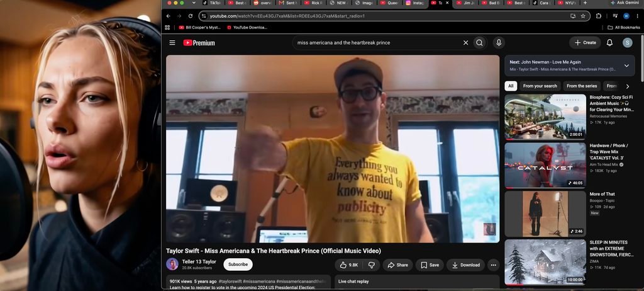The height and width of the screenshot is (291, 644).
Task: Click the cast/install icon in address bar
Action: 573,16
